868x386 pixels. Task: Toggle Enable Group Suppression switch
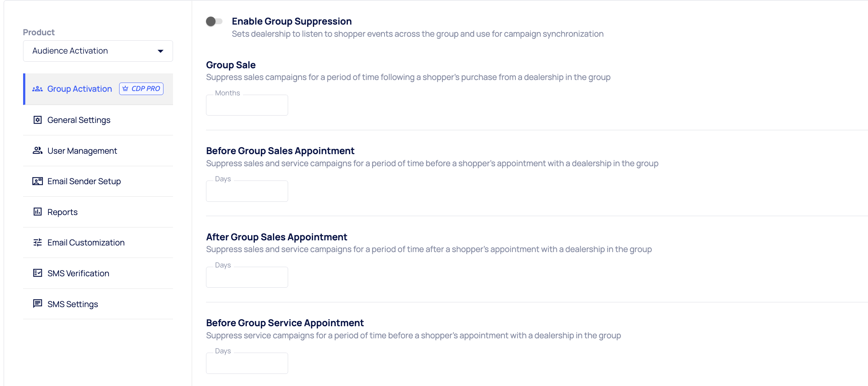click(214, 21)
